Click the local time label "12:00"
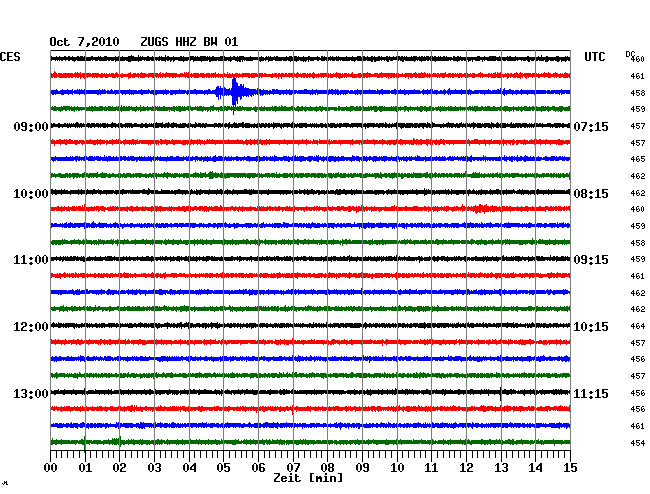Viewport: 650px width, 494px height. pos(31,327)
